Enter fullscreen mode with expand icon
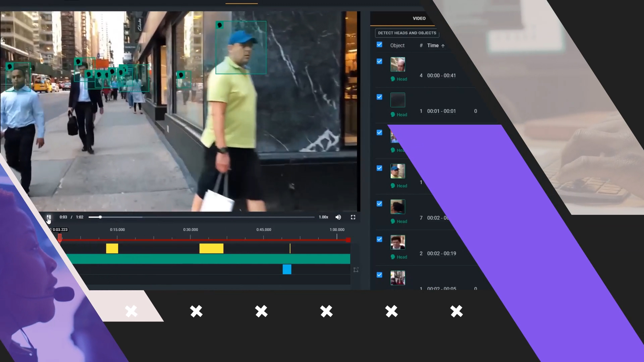 click(353, 217)
